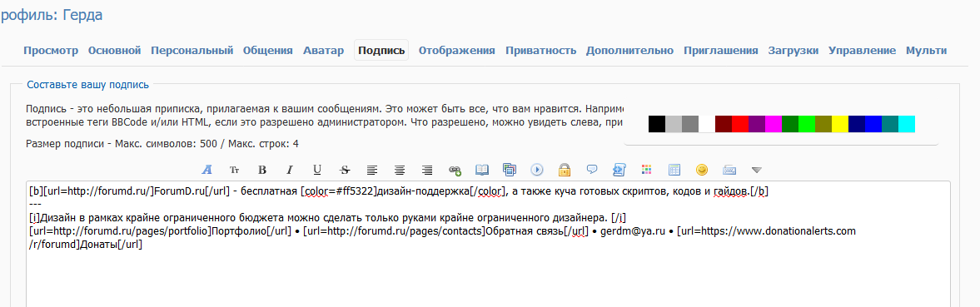This screenshot has width=980, height=307.
Task: Open the Просмотр tab
Action: [52, 51]
